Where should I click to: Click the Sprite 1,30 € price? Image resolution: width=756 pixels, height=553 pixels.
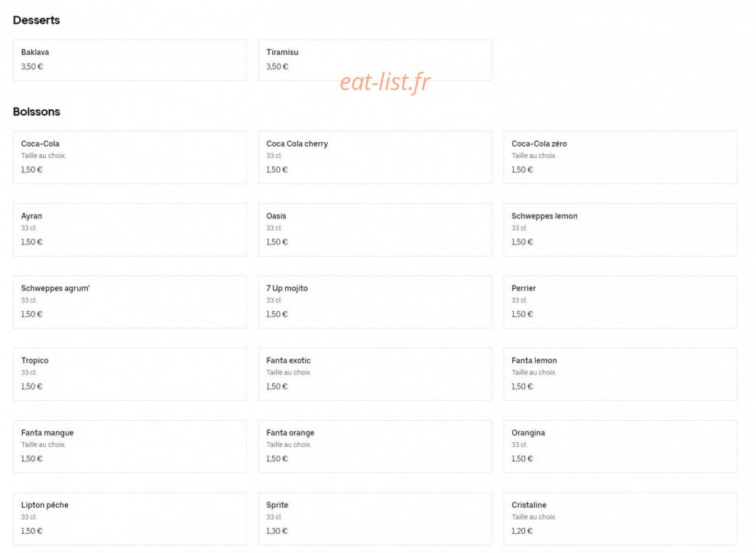coord(277,531)
